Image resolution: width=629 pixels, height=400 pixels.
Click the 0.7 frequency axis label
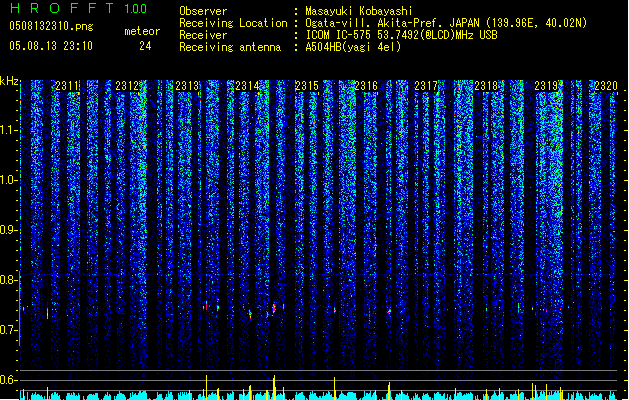tap(7, 330)
